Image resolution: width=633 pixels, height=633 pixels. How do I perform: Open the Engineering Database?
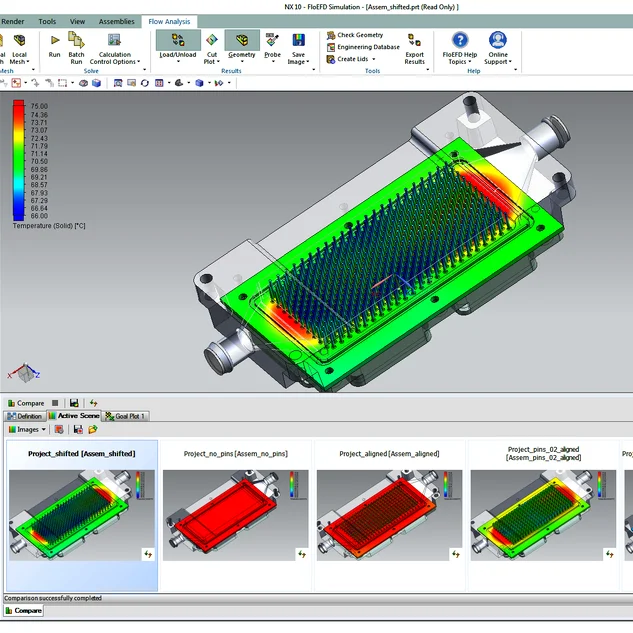tap(363, 47)
